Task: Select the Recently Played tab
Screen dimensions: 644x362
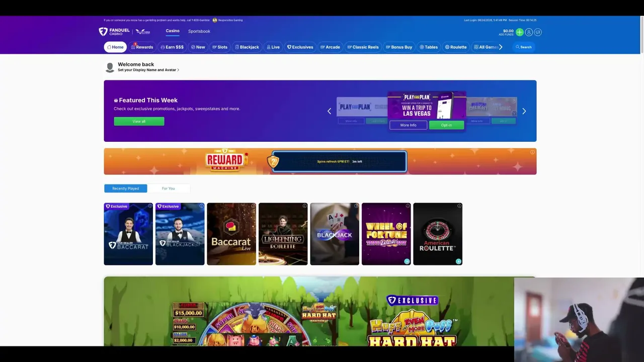Action: pyautogui.click(x=126, y=189)
